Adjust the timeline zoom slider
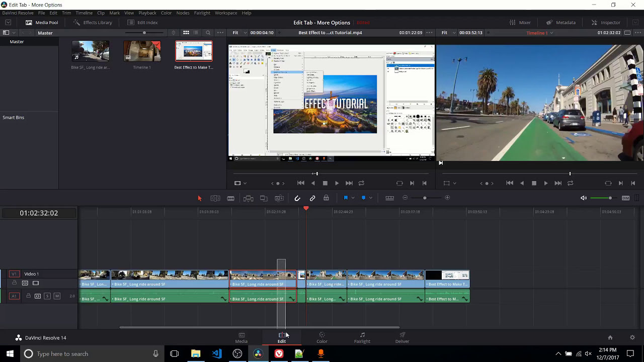Image resolution: width=644 pixels, height=362 pixels. pos(425,198)
